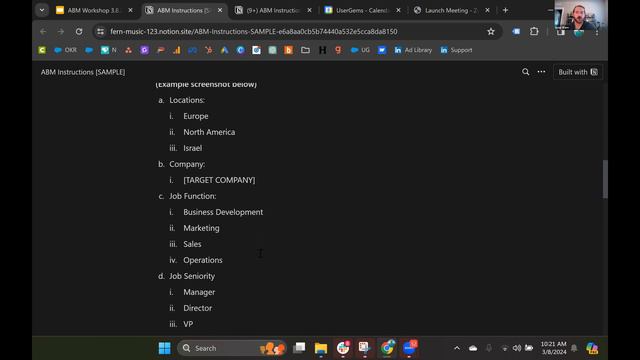Go back to previous page
This screenshot has width=640, height=360.
click(43, 31)
